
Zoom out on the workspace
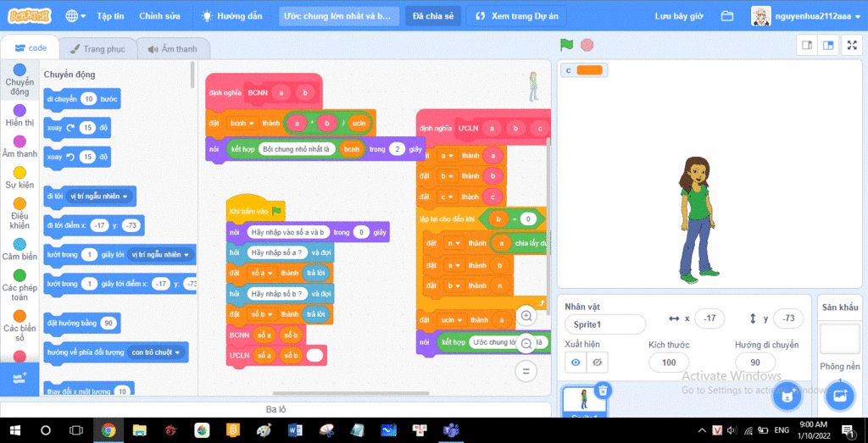pyautogui.click(x=526, y=343)
